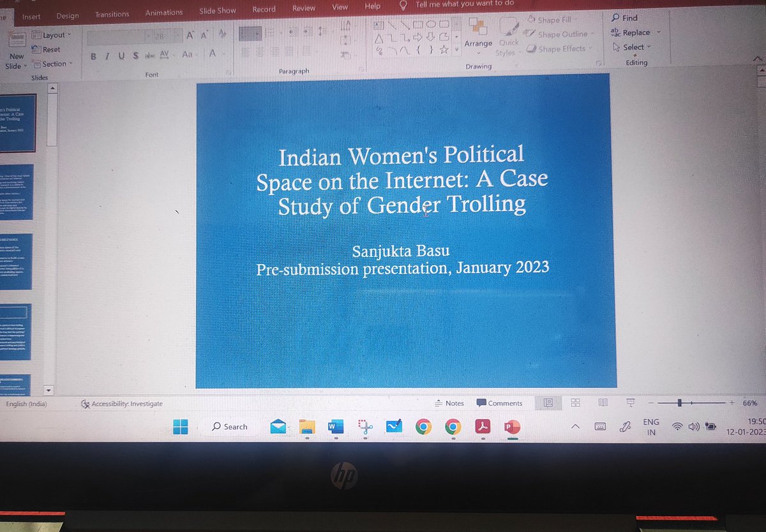Select the text box shape tool
Image resolution: width=766 pixels, height=532 pixels.
click(378, 26)
